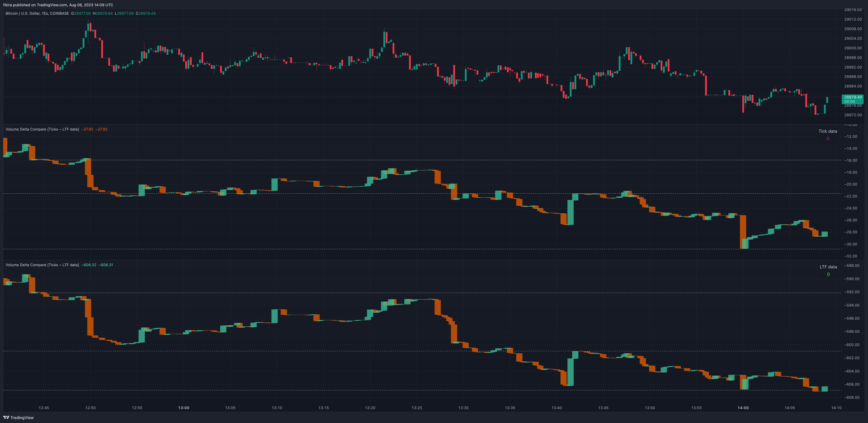Click the low value L28977.08
The image size is (868, 423).
click(x=124, y=14)
